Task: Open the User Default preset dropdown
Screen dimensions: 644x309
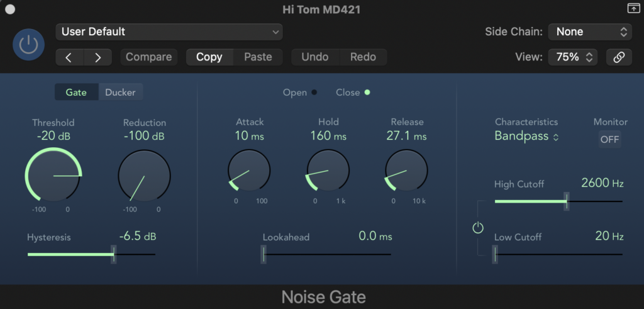Action: tap(169, 31)
